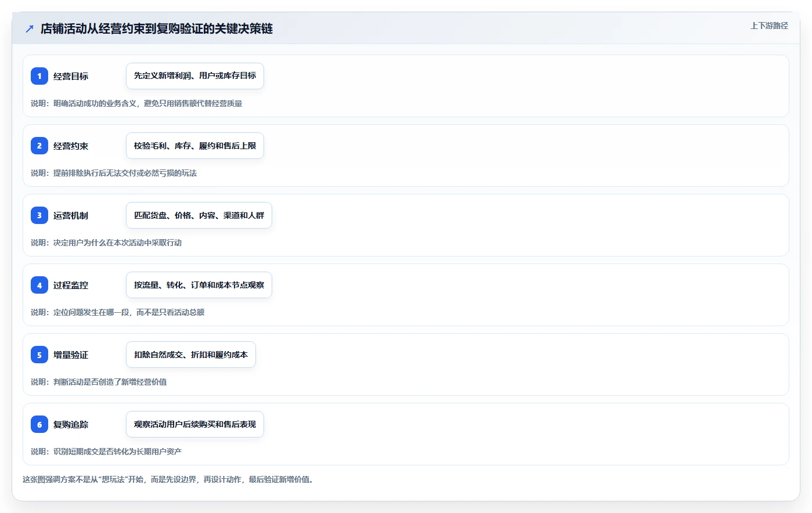Click the 扣除自然成交、折扣和履约成本 chip
Screen dimensions: 812x513
tap(191, 355)
